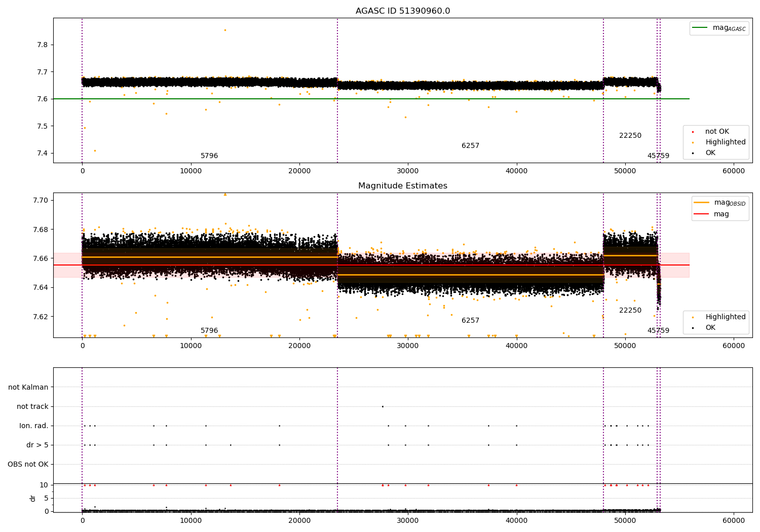Select annotation 45759 in Magnitude Estimates plot
760x532 pixels.
tap(658, 331)
